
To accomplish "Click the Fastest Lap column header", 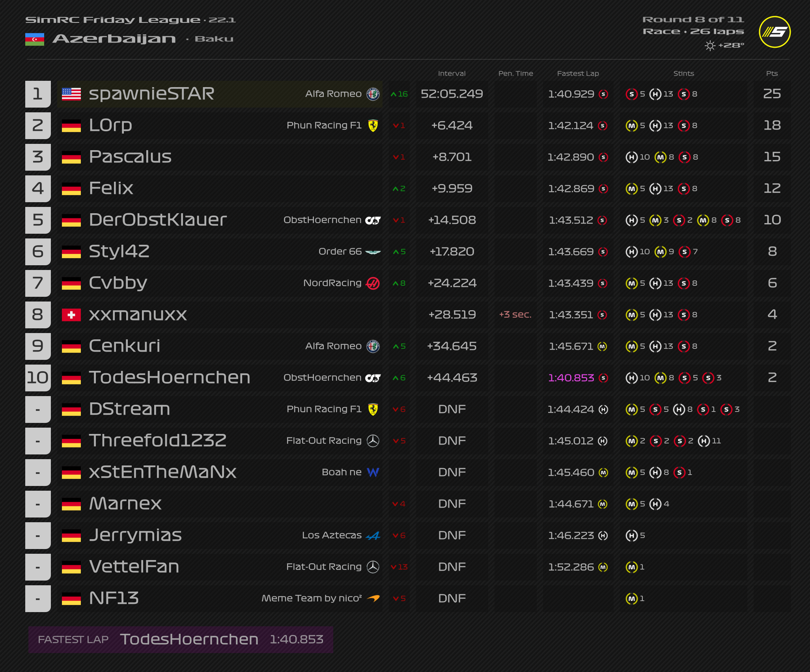I will pyautogui.click(x=578, y=73).
